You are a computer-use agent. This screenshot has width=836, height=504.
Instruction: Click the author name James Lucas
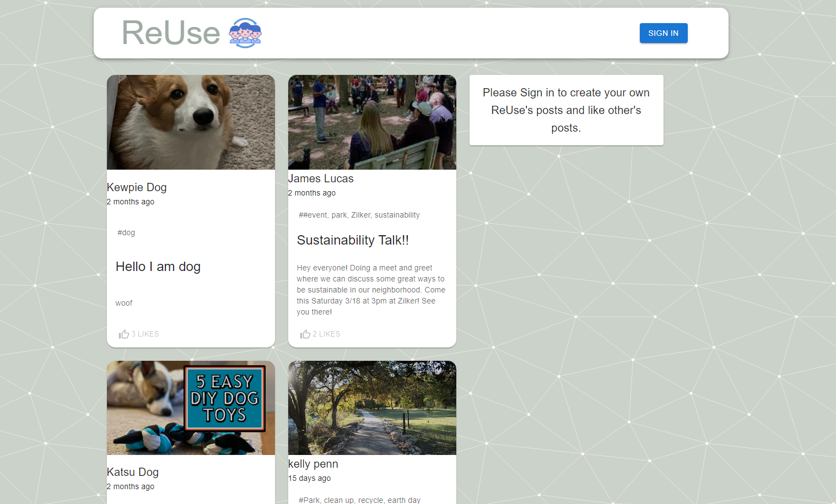[x=321, y=178]
